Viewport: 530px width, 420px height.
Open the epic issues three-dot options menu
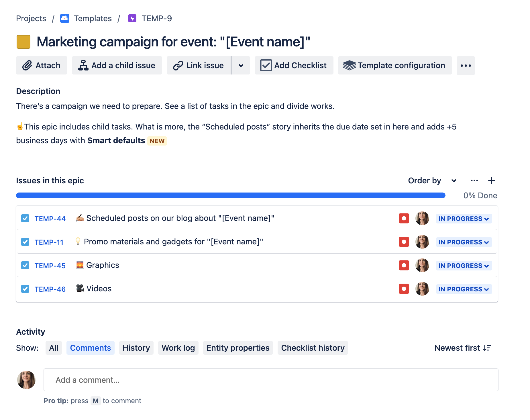pyautogui.click(x=474, y=180)
